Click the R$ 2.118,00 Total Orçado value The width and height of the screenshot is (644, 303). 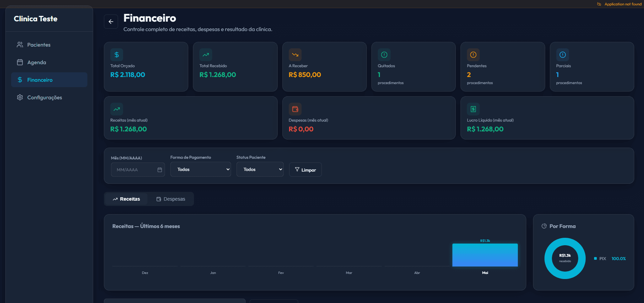pyautogui.click(x=128, y=75)
